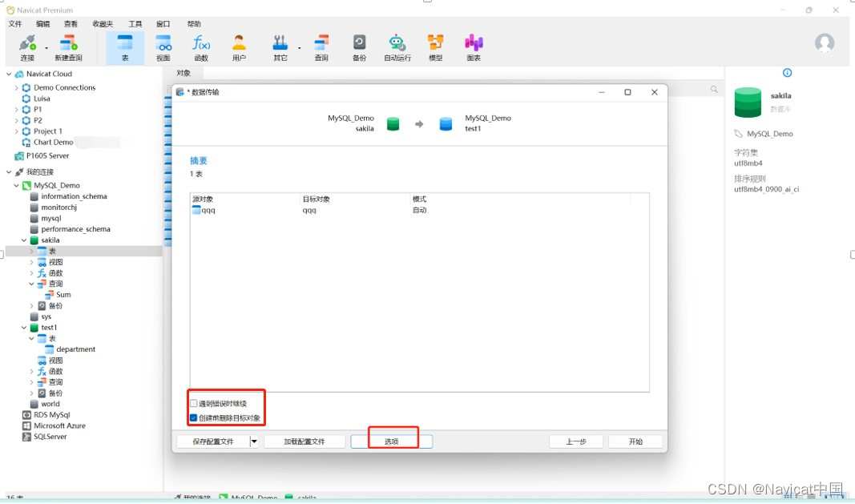Image resolution: width=855 pixels, height=504 pixels.
Task: Enable Continue on error (遇到错误时继续) checkbox
Action: point(194,403)
